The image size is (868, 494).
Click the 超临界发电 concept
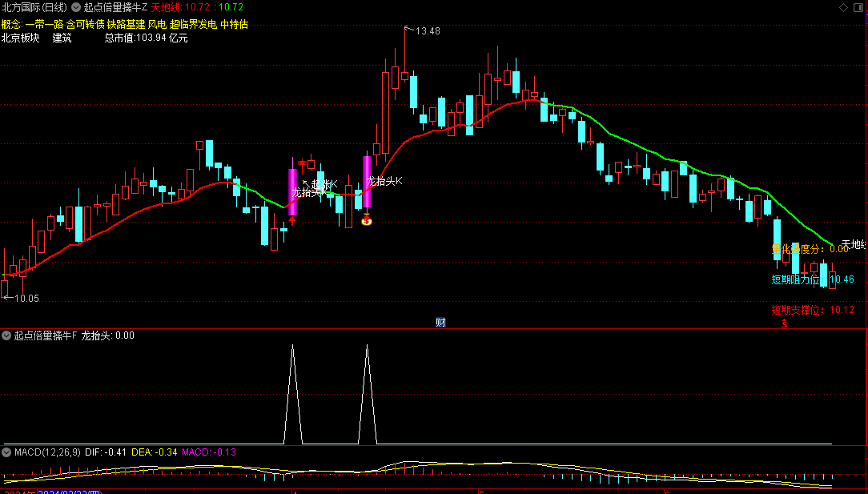click(x=193, y=24)
